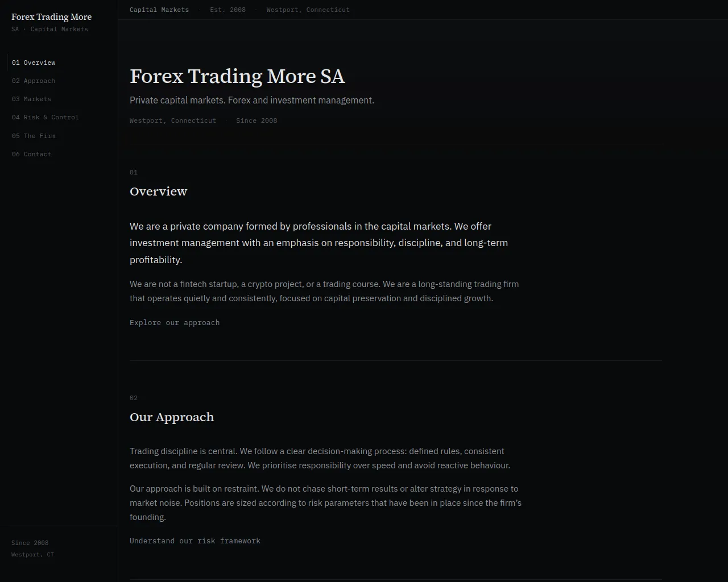The width and height of the screenshot is (728, 582).
Task: Go to 02 Approach in sidebar navigation
Action: point(34,81)
